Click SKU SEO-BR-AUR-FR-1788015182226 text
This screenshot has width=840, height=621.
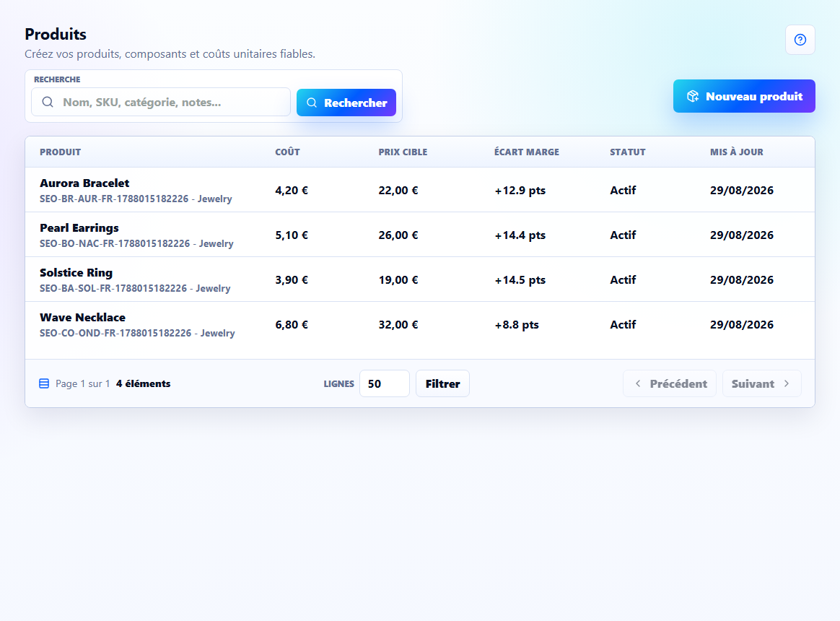coord(114,199)
